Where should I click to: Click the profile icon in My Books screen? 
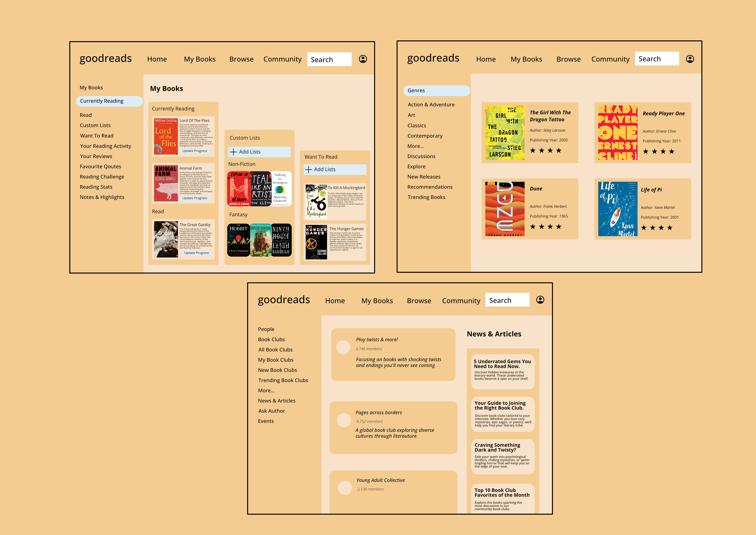[363, 59]
